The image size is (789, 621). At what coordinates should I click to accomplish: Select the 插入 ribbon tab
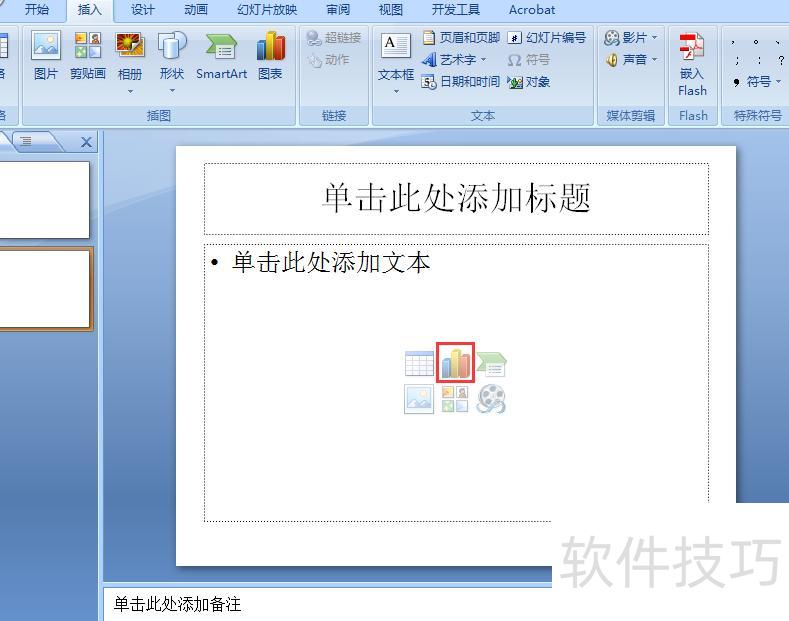click(90, 10)
